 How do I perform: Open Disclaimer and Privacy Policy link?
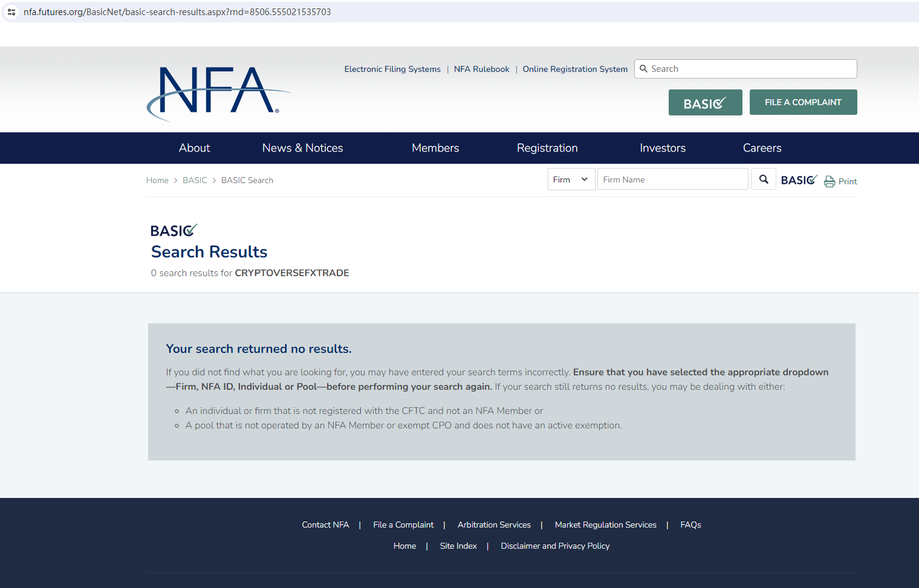(x=555, y=546)
